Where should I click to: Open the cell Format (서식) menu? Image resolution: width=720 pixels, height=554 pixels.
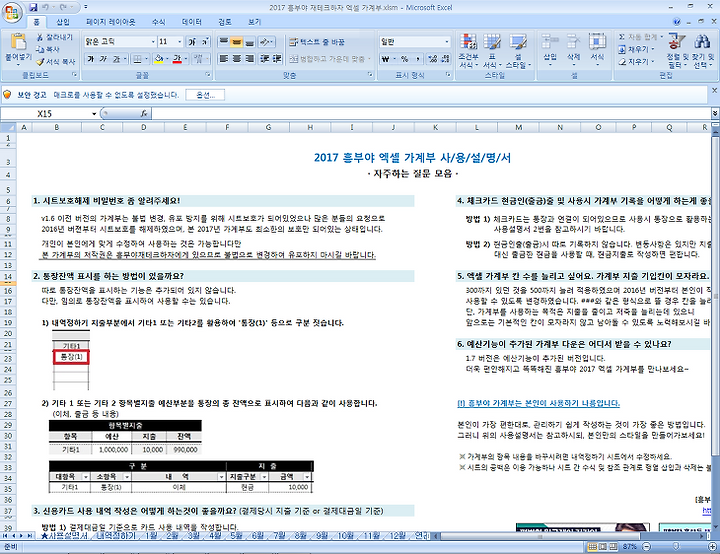click(597, 50)
